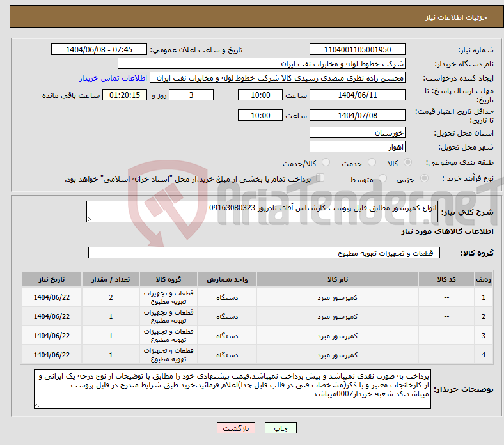Click quantity 2 in row 1

[x=111, y=297]
